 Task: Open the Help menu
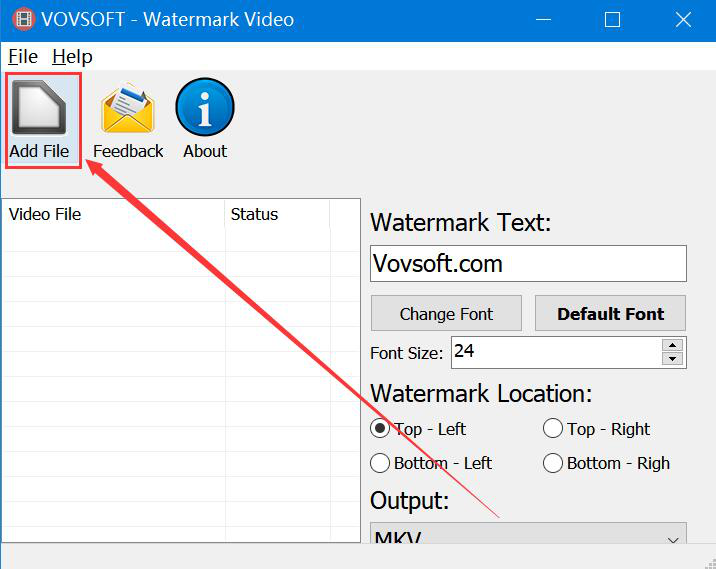click(x=72, y=56)
